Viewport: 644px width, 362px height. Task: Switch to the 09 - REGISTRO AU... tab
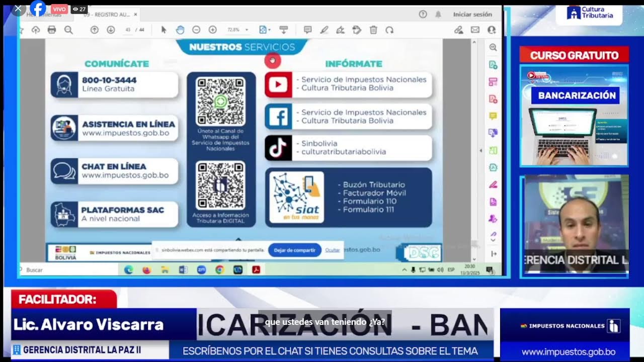pos(107,15)
